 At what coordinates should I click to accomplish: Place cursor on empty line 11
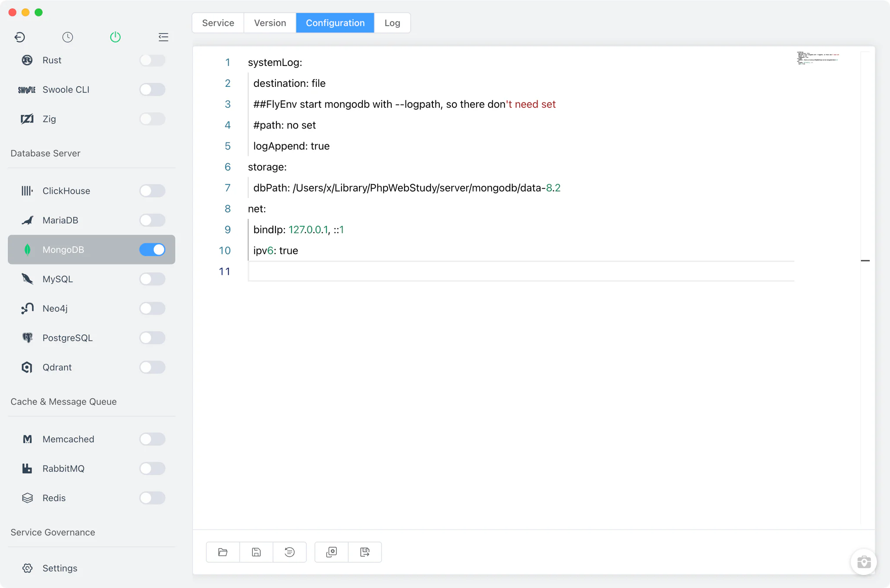coord(521,271)
